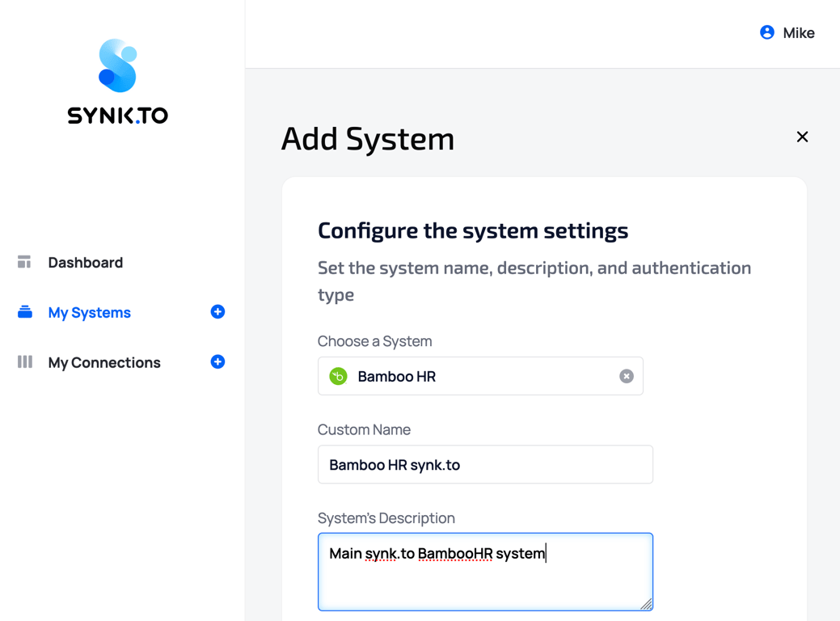Click the Custom Name field label

(364, 429)
